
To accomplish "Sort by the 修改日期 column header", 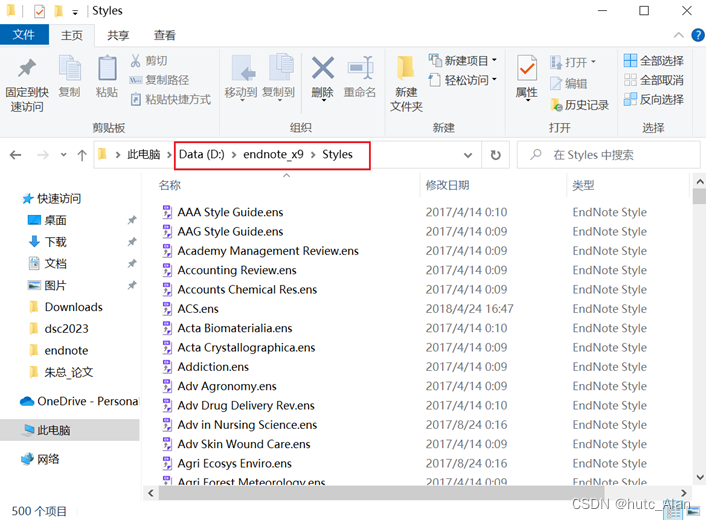I will click(447, 185).
